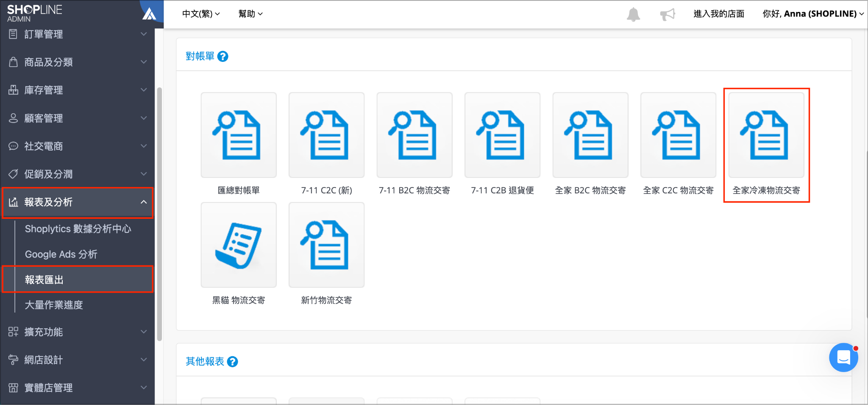
Task: Select the 庫存管理 menu label
Action: tap(44, 90)
